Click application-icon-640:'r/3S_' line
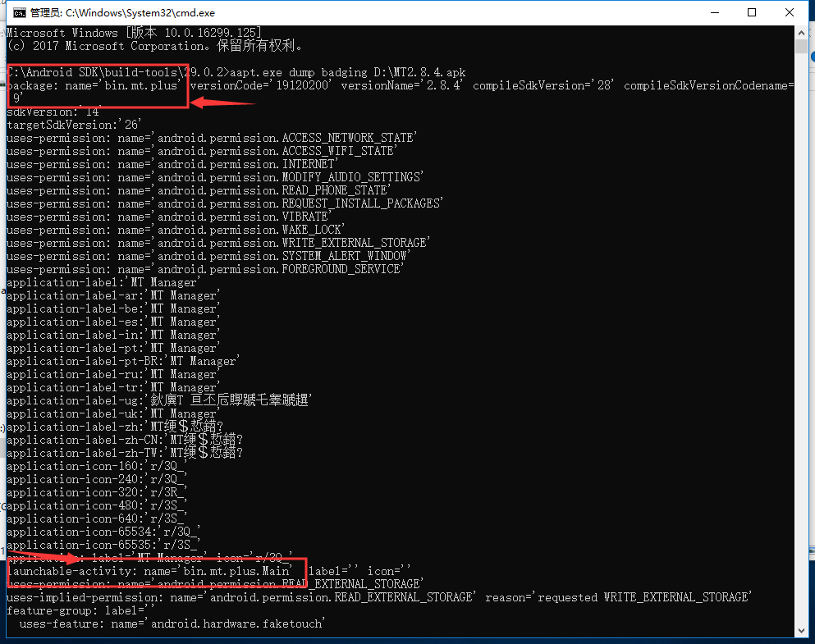 pyautogui.click(x=97, y=518)
